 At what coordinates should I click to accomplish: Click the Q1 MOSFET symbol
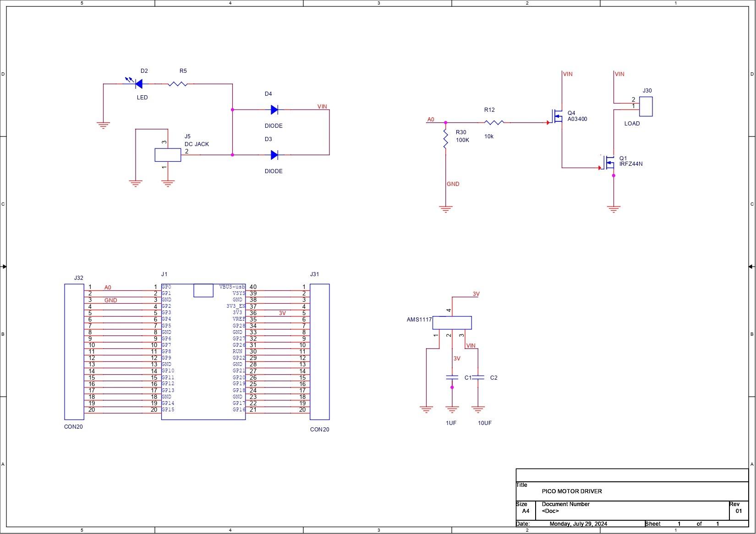[608, 163]
